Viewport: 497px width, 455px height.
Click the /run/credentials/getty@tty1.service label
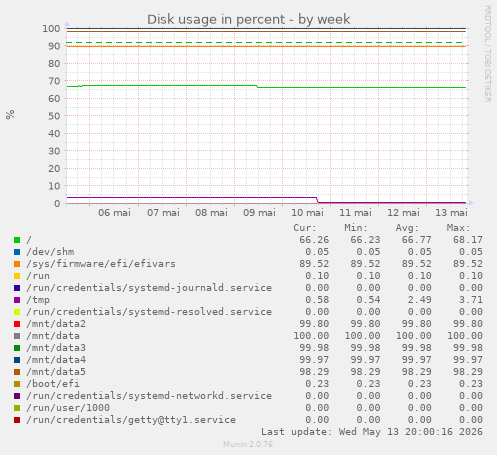pos(131,420)
